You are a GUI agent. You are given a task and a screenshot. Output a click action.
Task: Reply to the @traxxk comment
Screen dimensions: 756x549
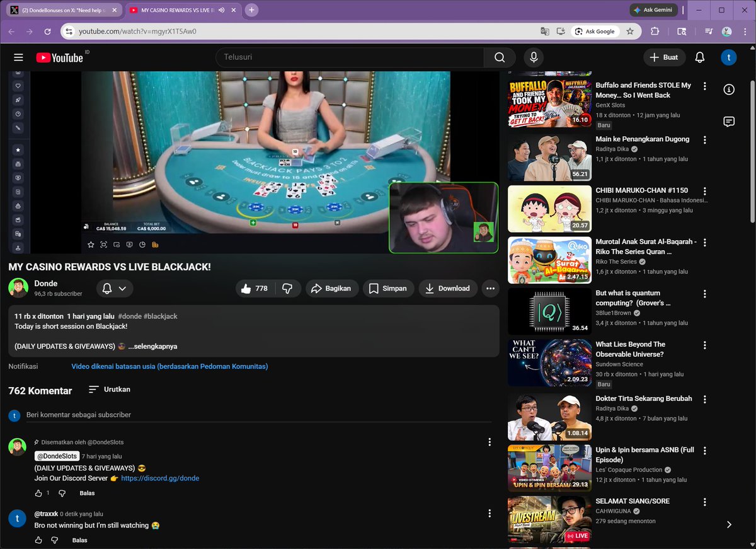coord(79,540)
